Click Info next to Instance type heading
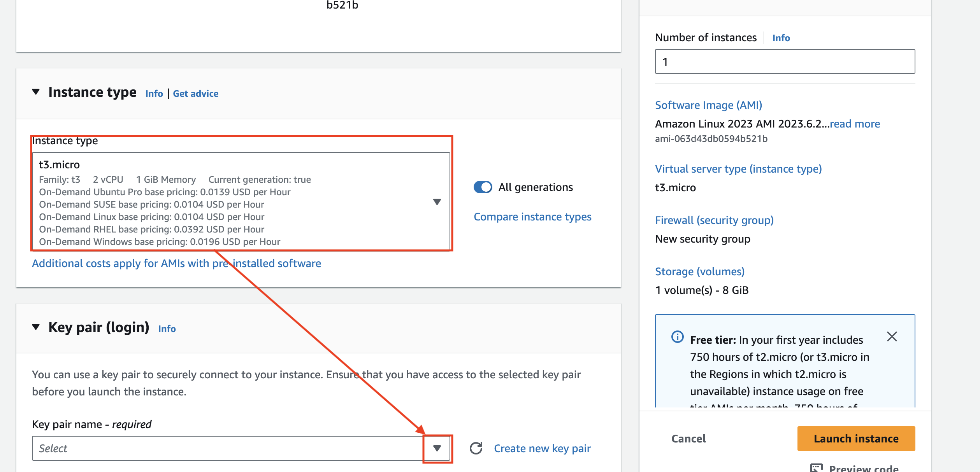 (154, 94)
